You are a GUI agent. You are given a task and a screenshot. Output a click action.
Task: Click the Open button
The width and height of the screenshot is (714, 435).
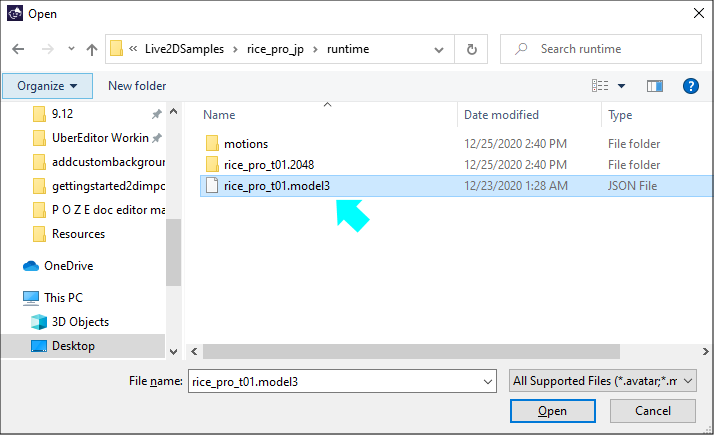[552, 411]
